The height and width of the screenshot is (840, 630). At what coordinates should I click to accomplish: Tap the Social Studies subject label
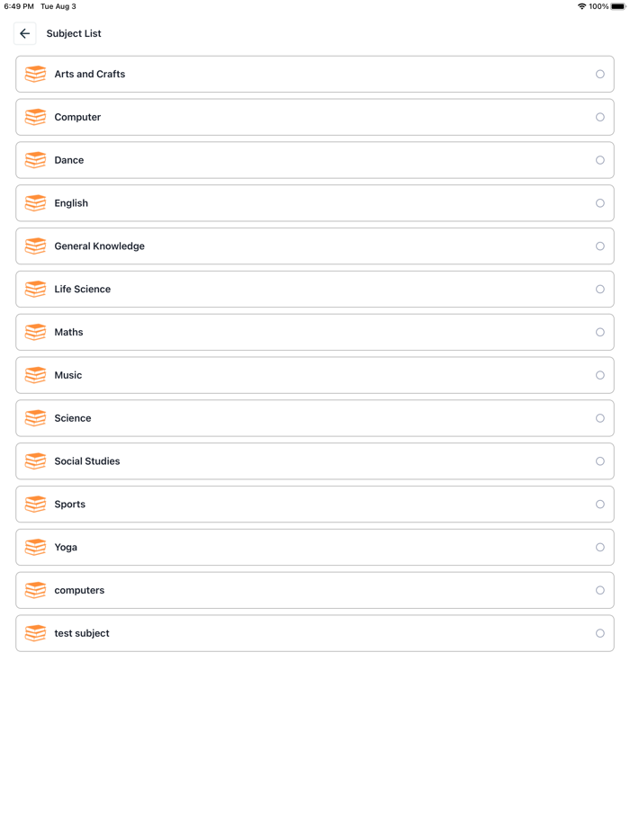(x=87, y=461)
